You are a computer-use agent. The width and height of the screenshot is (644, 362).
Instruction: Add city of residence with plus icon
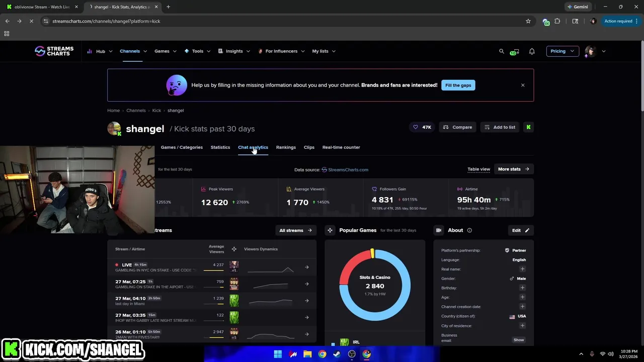522,325
